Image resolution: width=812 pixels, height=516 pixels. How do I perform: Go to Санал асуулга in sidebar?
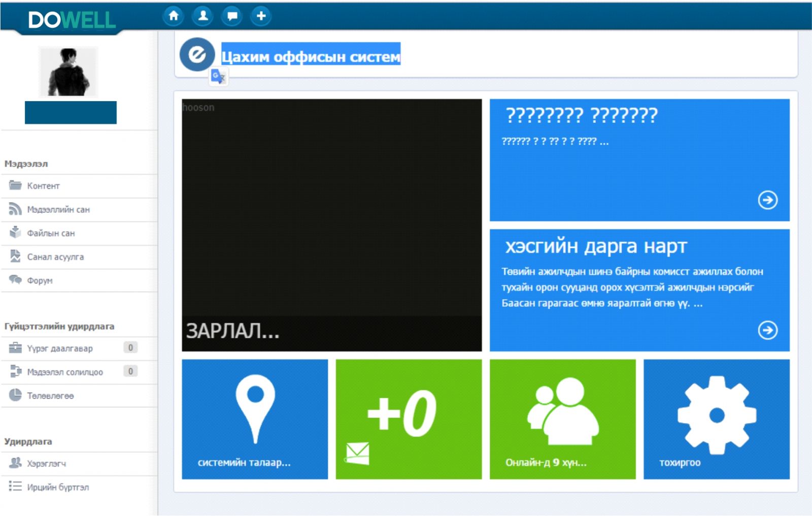(55, 257)
